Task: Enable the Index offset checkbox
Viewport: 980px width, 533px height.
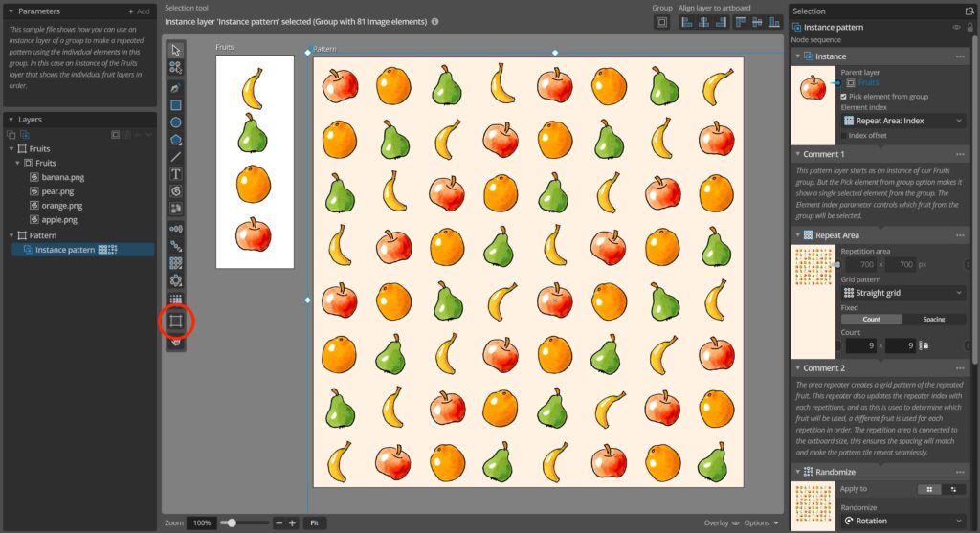Action: (x=843, y=136)
